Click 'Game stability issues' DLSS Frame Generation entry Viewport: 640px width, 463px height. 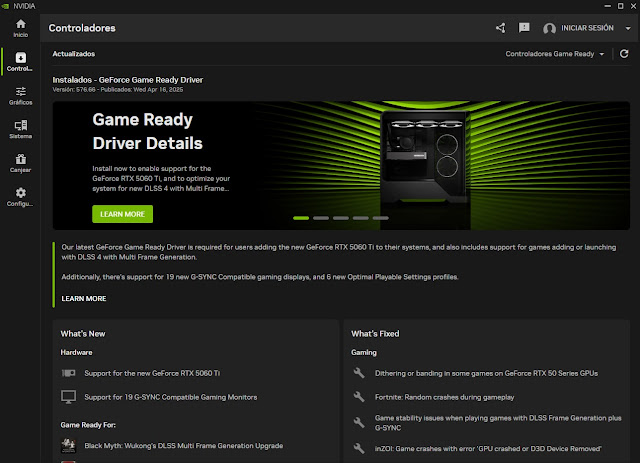pyautogui.click(x=498, y=423)
